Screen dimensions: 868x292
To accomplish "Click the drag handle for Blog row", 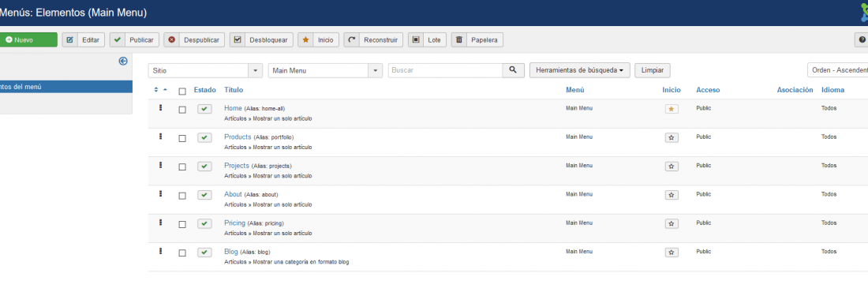I will pos(160,251).
